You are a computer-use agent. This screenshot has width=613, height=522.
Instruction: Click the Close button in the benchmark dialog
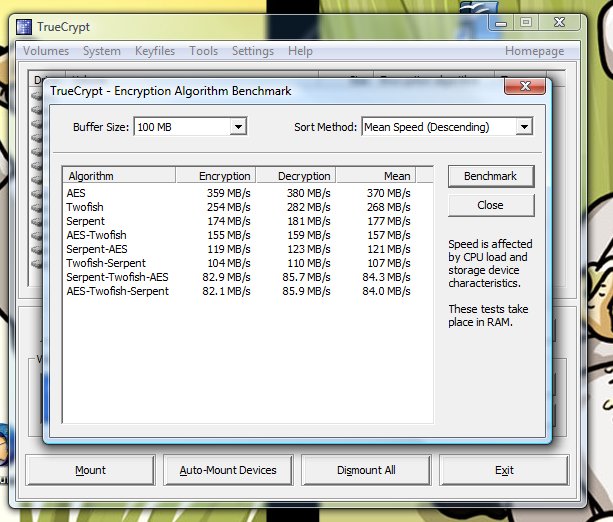(491, 205)
